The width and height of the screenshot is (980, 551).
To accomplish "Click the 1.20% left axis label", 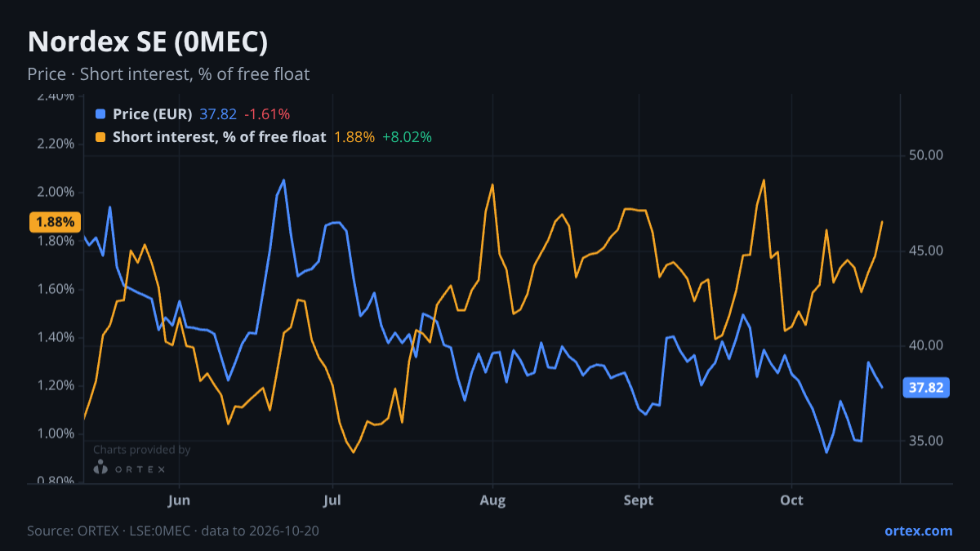I will pyautogui.click(x=56, y=385).
